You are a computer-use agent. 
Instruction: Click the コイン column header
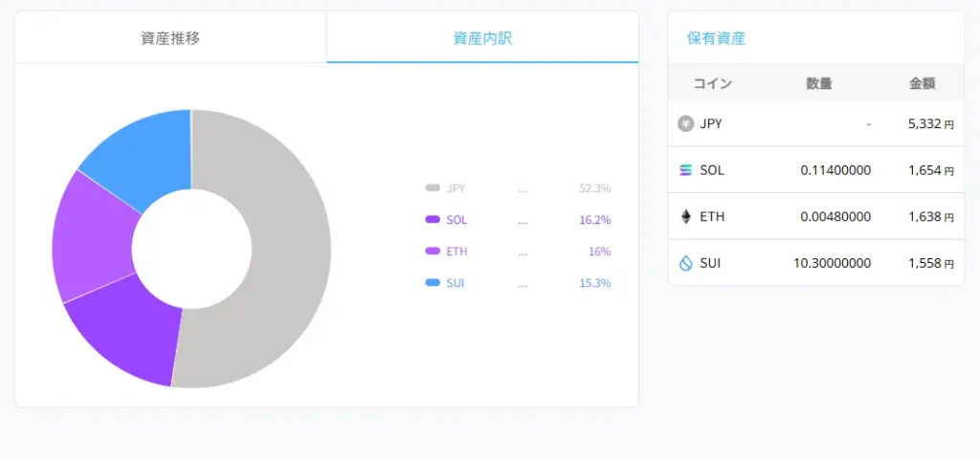712,83
